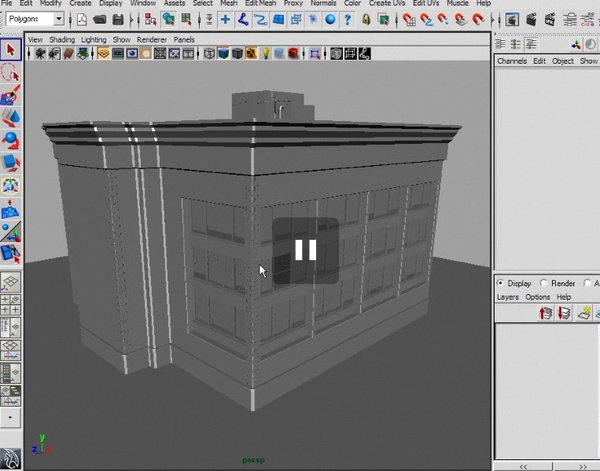The height and width of the screenshot is (471, 600).
Task: Select the Render radio button
Action: tap(545, 283)
